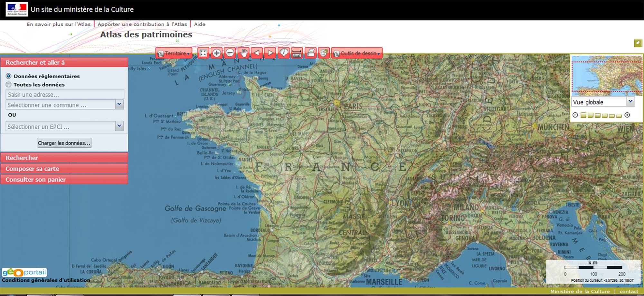Open the Rechercher et aller à panel

(64, 62)
